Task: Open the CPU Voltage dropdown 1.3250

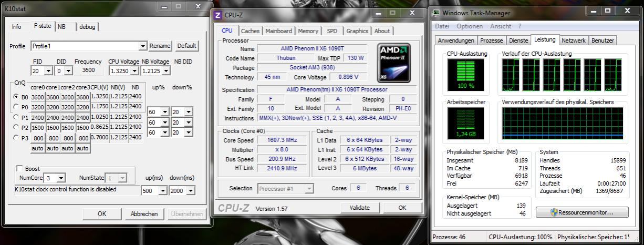Action: (x=134, y=70)
